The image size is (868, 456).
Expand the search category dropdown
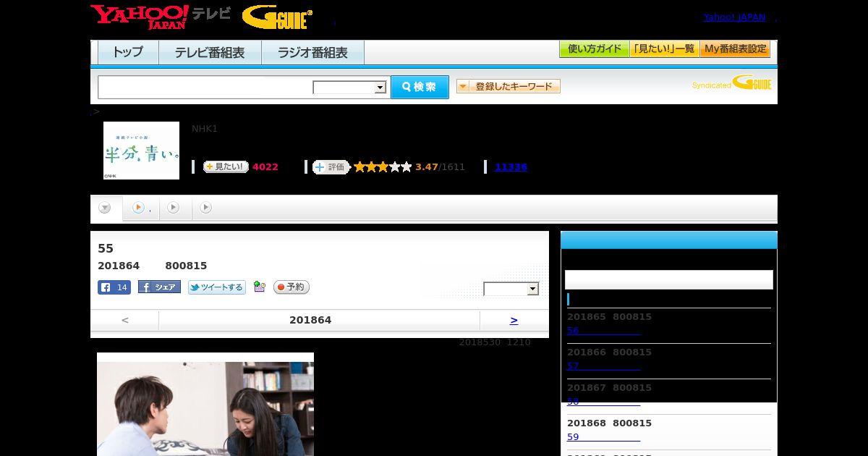pos(349,88)
